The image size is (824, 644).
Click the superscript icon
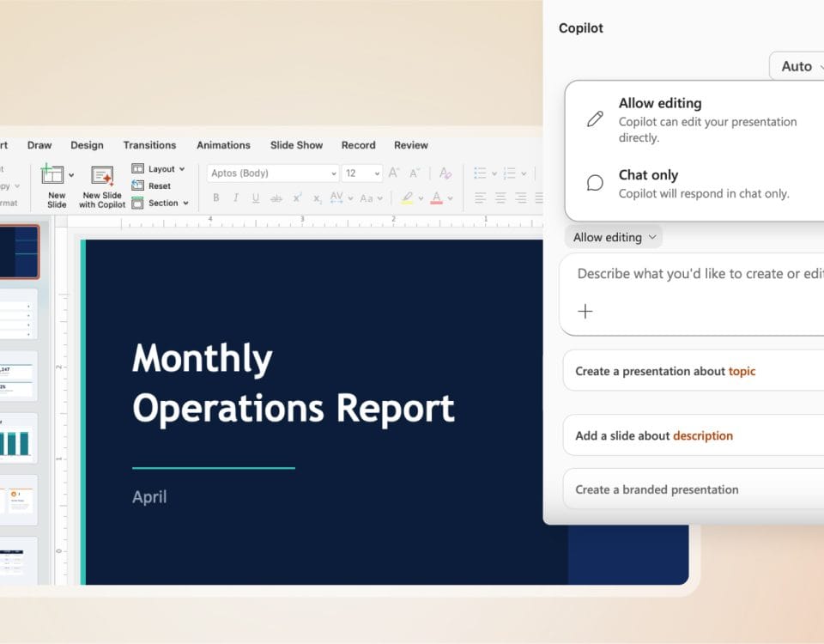(x=297, y=198)
